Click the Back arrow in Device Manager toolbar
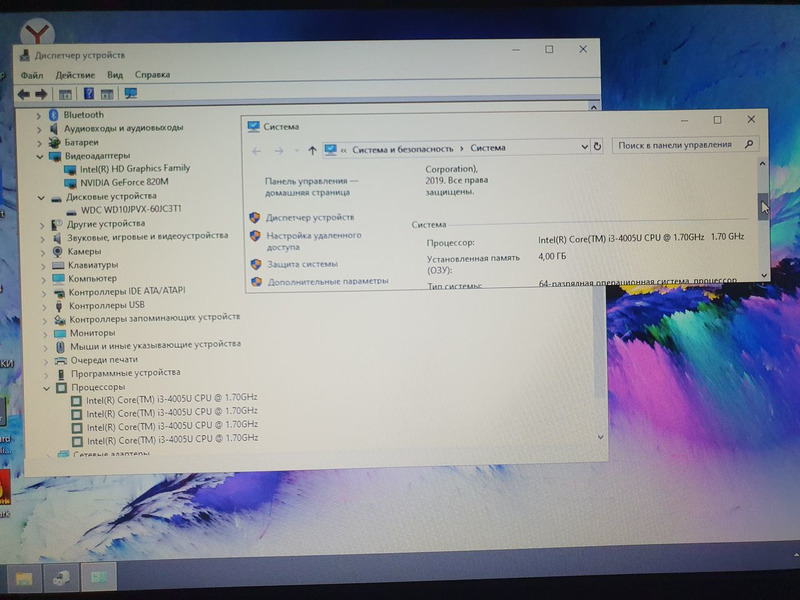800x600 pixels. tap(23, 94)
